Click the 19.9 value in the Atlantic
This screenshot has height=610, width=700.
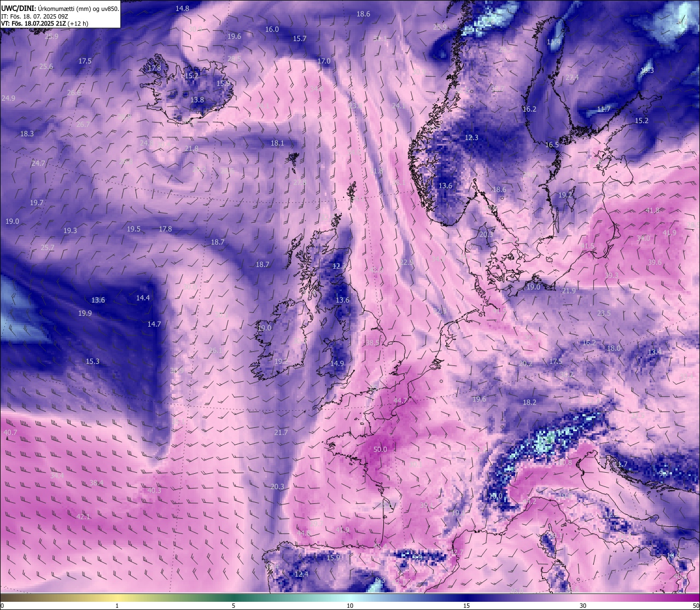coord(85,313)
